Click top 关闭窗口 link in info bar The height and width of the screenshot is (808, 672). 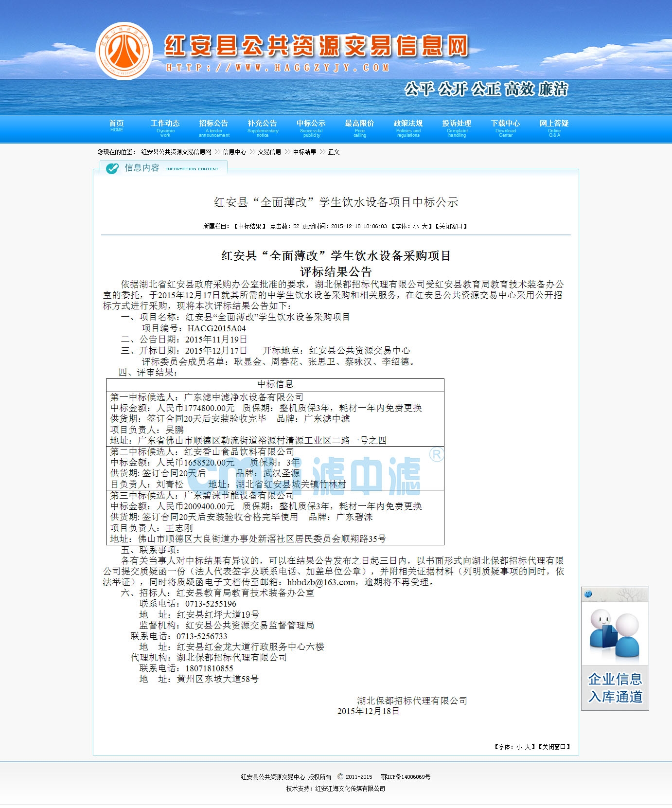coord(451,226)
